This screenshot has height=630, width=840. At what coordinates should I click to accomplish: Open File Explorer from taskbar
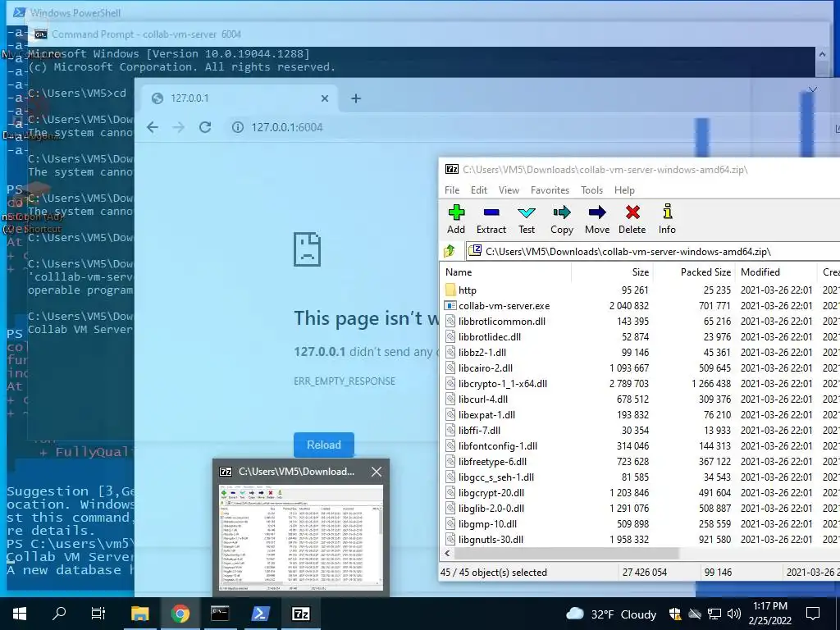click(x=139, y=614)
